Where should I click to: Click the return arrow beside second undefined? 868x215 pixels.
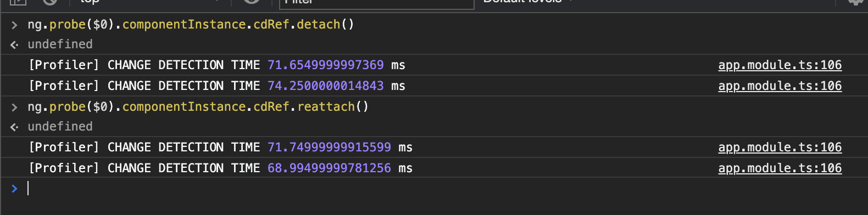pyautogui.click(x=15, y=127)
